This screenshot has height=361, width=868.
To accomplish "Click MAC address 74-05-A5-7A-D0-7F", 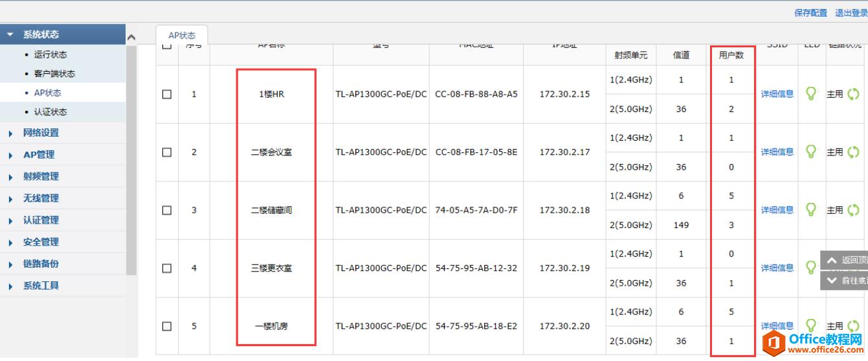I will coord(476,210).
